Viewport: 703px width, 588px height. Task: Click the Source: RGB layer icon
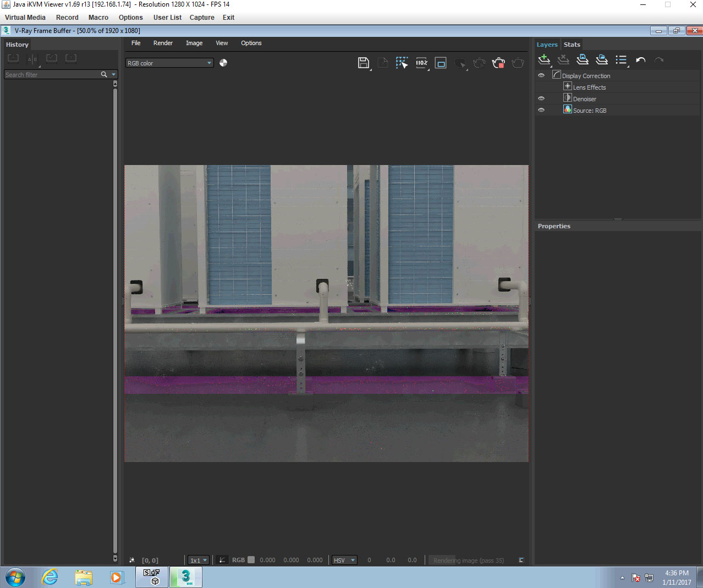(x=568, y=109)
